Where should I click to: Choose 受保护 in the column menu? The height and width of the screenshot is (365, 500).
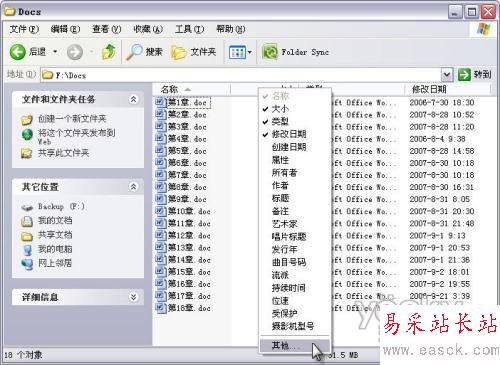tap(295, 313)
